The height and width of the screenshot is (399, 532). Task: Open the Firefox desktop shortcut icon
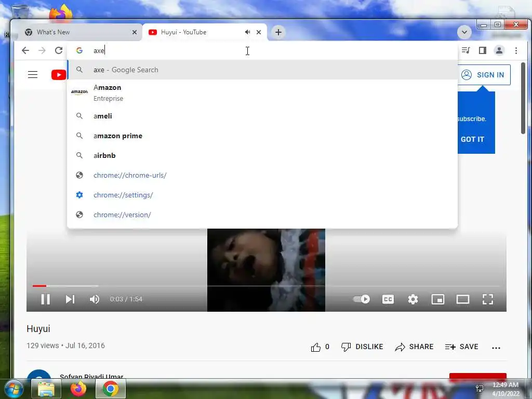tap(60, 14)
